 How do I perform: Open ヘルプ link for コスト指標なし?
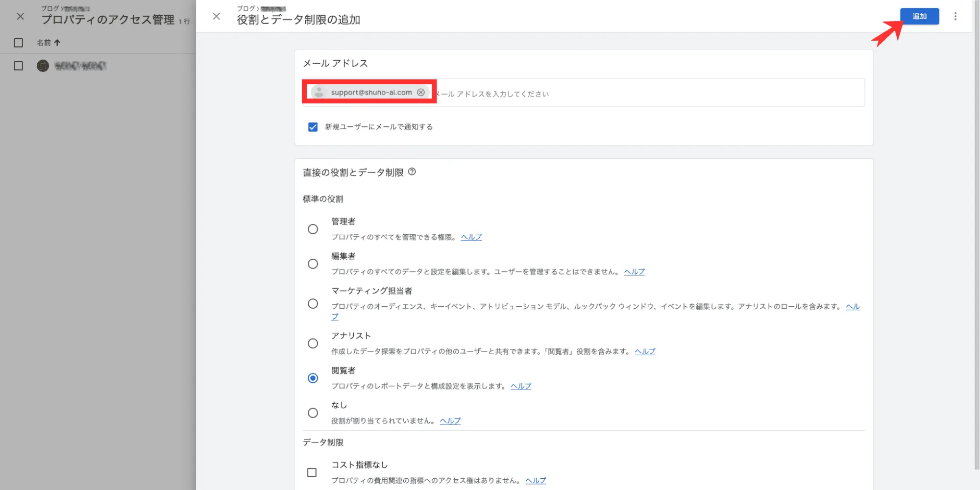coord(536,481)
